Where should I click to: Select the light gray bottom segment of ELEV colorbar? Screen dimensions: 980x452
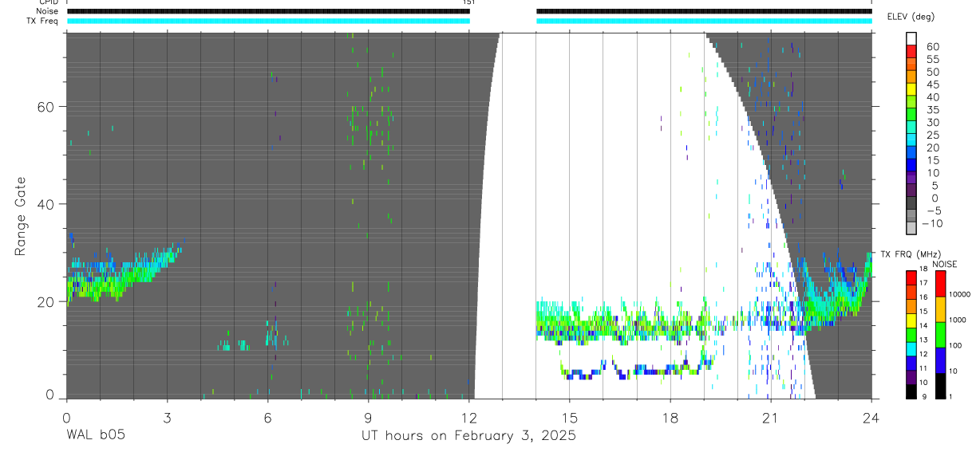[911, 229]
